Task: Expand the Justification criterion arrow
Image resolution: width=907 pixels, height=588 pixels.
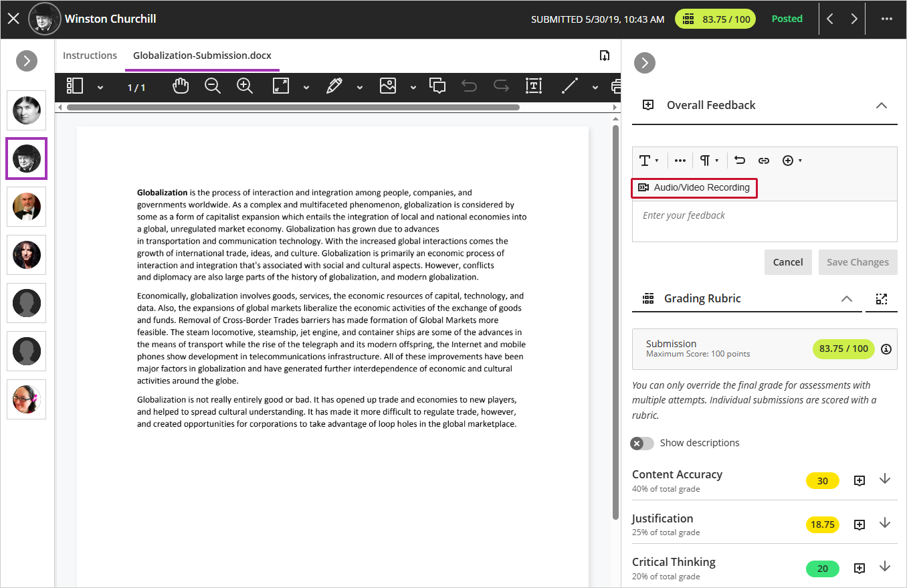Action: (885, 523)
